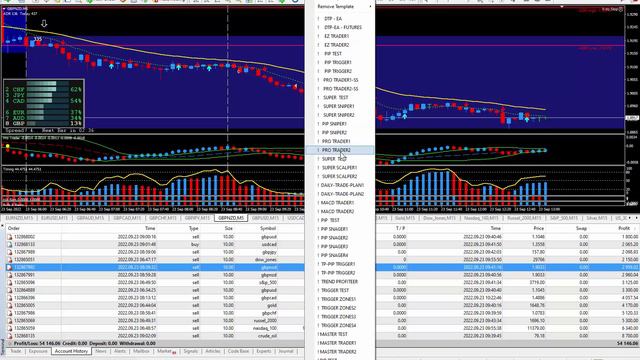Open the Mailbox tab
Image resolution: width=640 pixels, height=360 pixels.
(x=141, y=351)
